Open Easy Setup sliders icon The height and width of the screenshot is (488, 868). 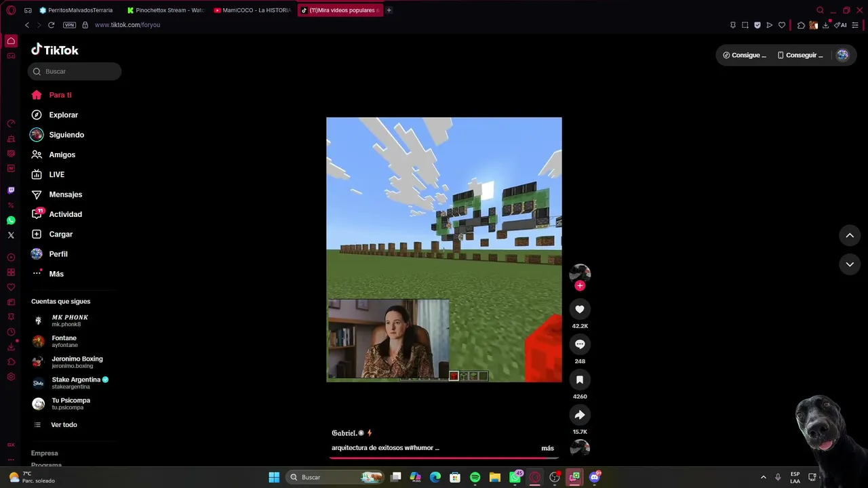tap(856, 25)
